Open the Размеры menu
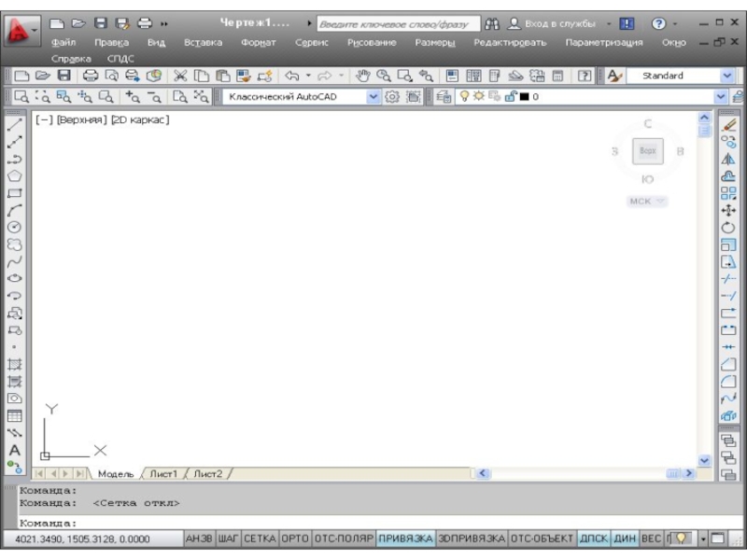747x560 pixels. 435,42
